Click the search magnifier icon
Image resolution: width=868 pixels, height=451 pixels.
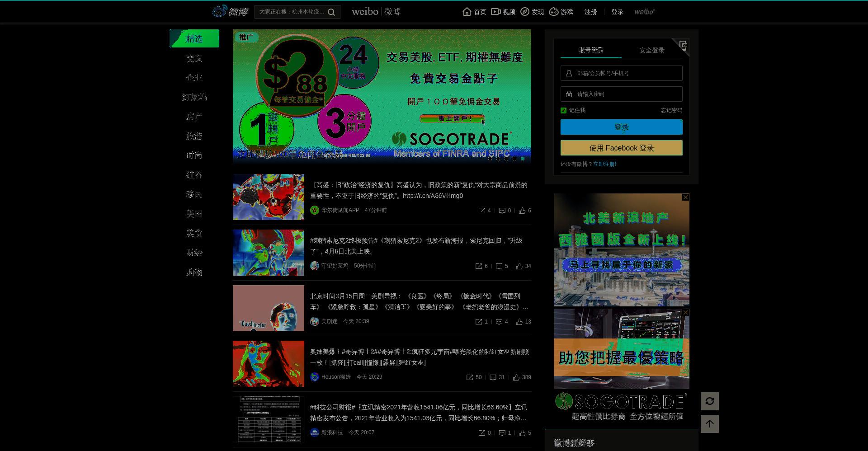coord(331,12)
